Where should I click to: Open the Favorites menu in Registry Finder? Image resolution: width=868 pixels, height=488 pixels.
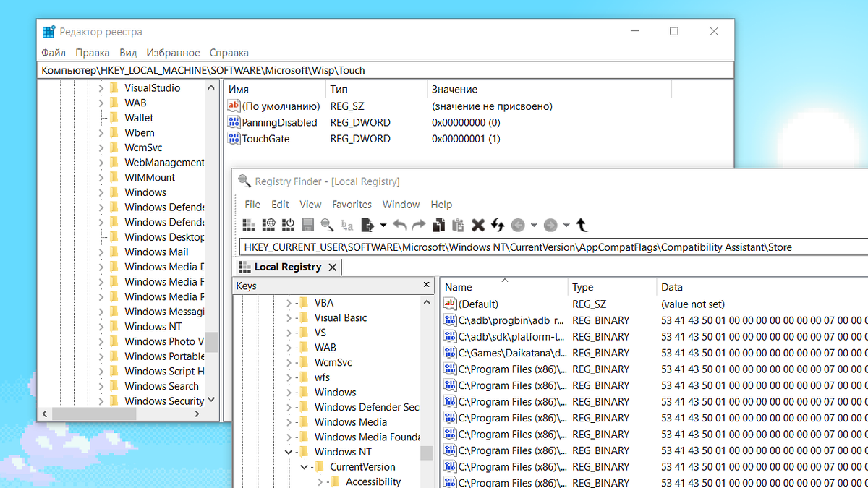point(352,205)
